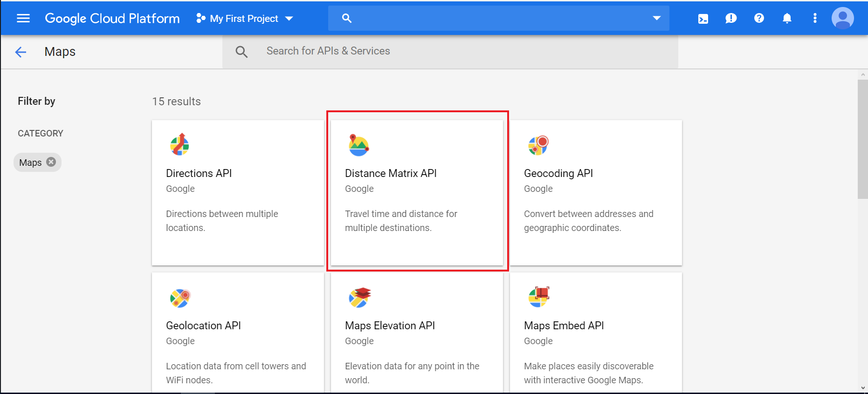Image resolution: width=868 pixels, height=394 pixels.
Task: Click the page vertical scrollbar thumb
Action: click(862, 139)
